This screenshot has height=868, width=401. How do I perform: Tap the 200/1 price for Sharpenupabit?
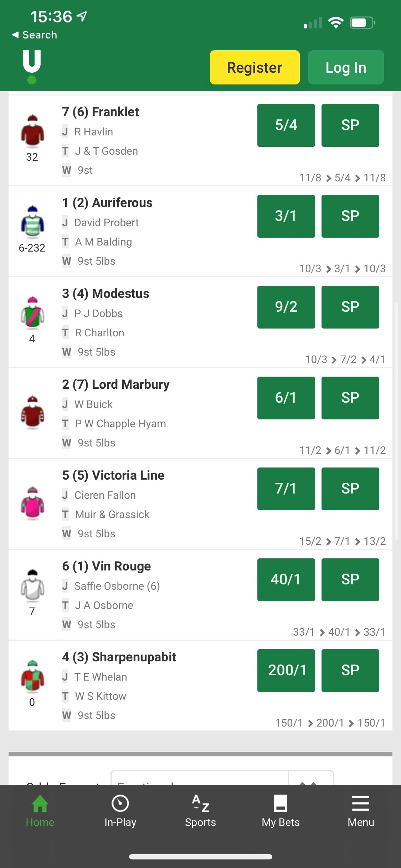286,670
